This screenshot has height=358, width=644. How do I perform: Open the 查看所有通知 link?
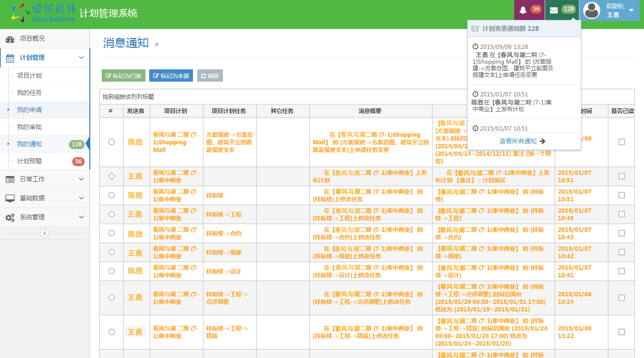point(522,141)
